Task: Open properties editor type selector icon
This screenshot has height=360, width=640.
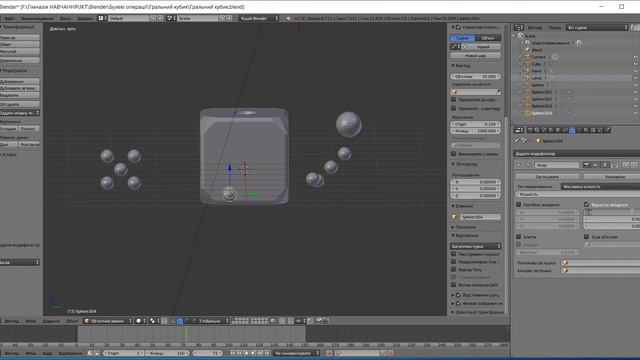Action: pyautogui.click(x=519, y=130)
